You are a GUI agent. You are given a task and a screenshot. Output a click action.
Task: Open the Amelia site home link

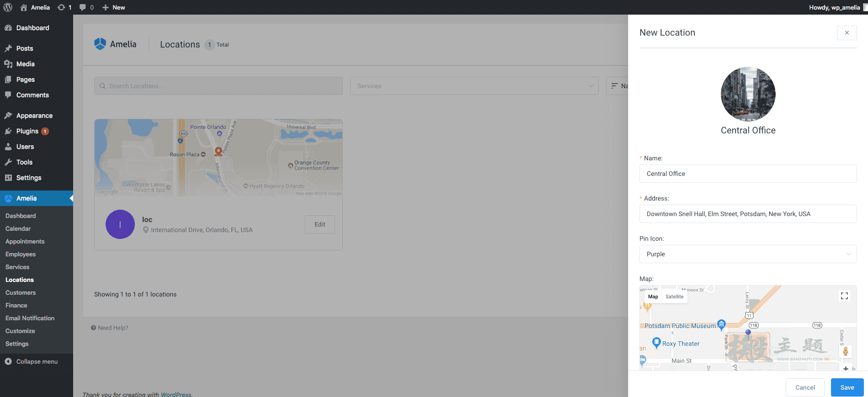tap(35, 7)
